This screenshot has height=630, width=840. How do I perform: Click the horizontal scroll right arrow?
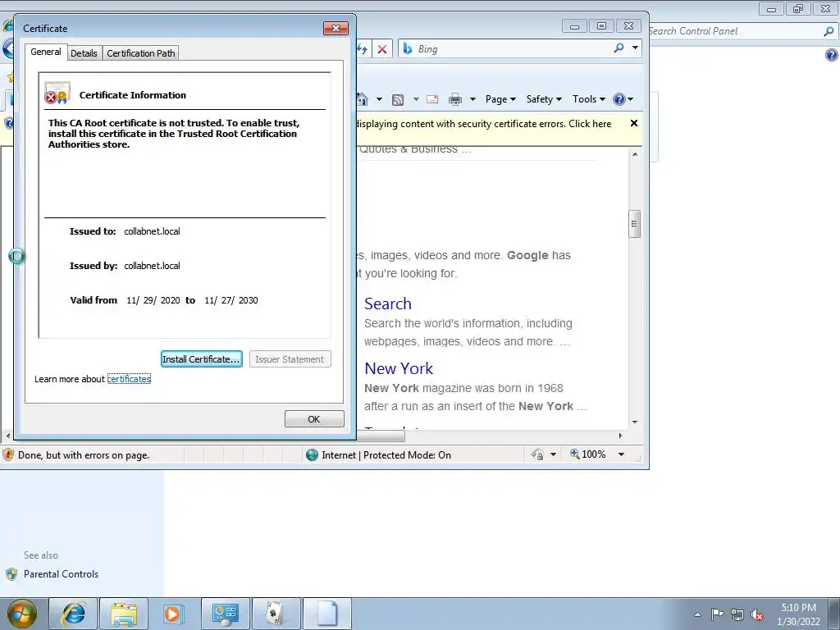tap(620, 436)
